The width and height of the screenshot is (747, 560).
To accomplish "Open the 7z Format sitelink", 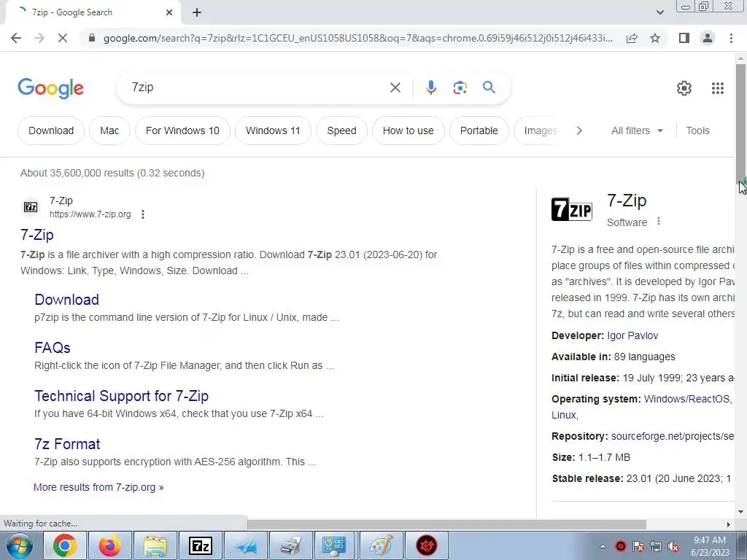I will (x=67, y=444).
